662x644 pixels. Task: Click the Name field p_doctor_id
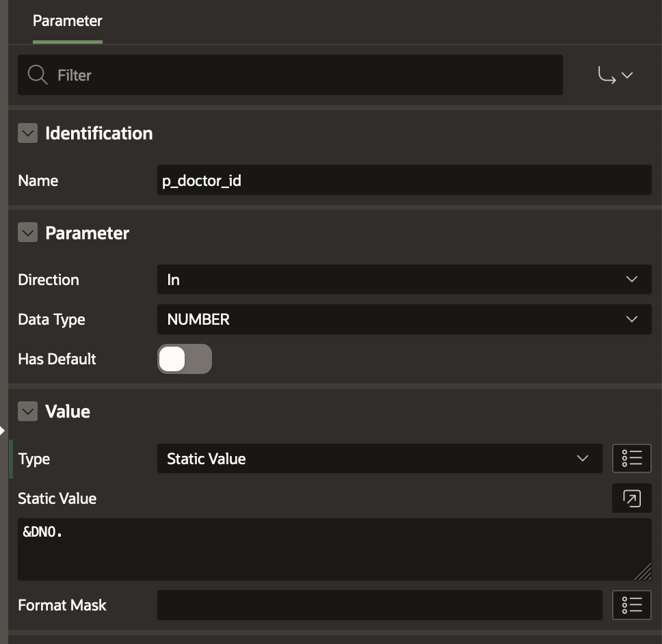point(403,181)
